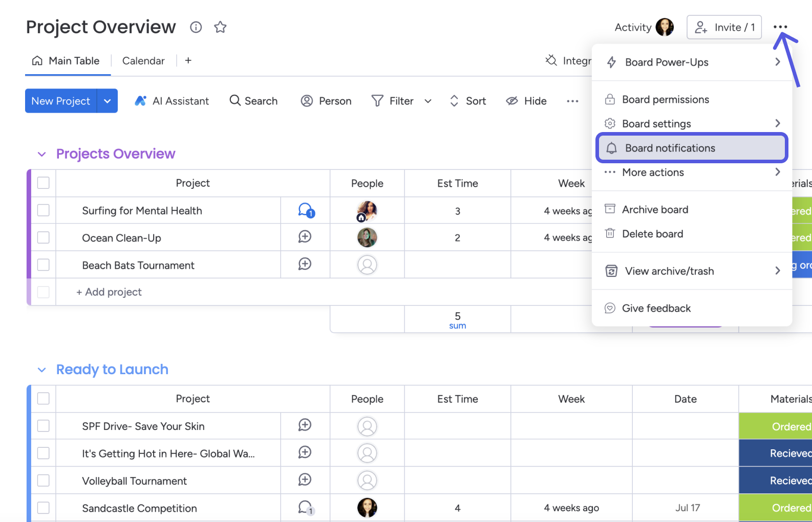This screenshot has height=522, width=812.
Task: Open updates for Surfing for Mental Health
Action: 306,210
